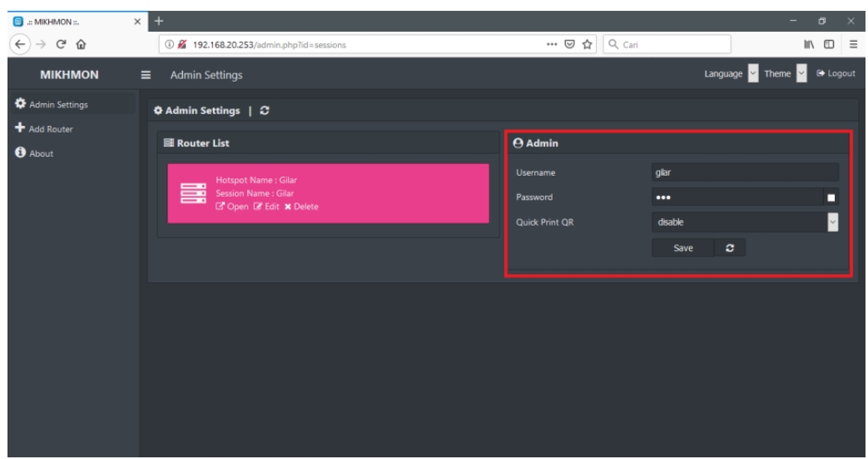Toggle the hamburger menu icon

tap(146, 75)
